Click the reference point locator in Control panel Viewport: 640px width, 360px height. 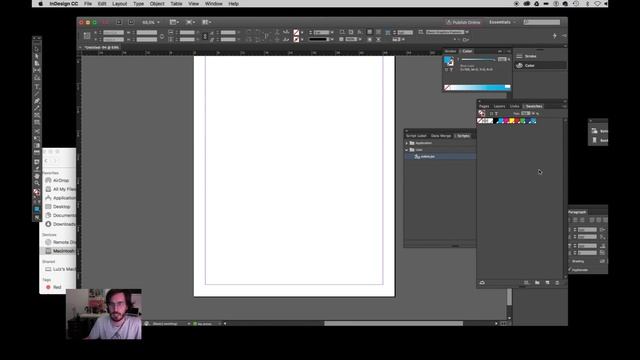tap(87, 36)
